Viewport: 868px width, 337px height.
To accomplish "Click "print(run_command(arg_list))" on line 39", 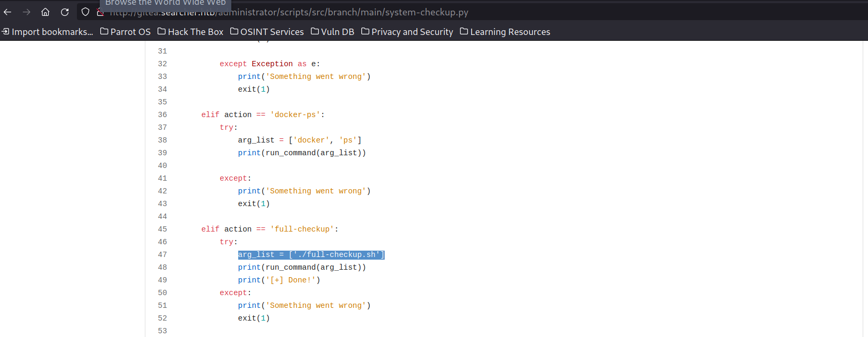I will coord(302,153).
